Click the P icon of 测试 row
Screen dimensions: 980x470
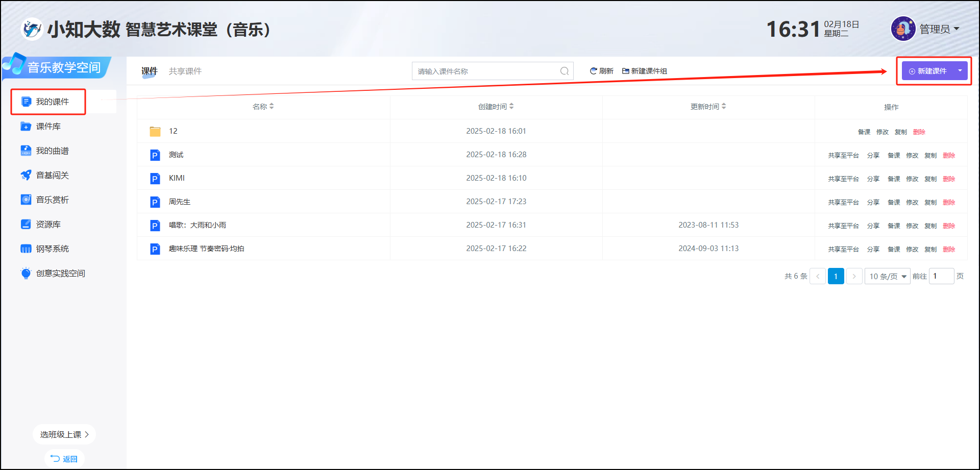click(155, 155)
